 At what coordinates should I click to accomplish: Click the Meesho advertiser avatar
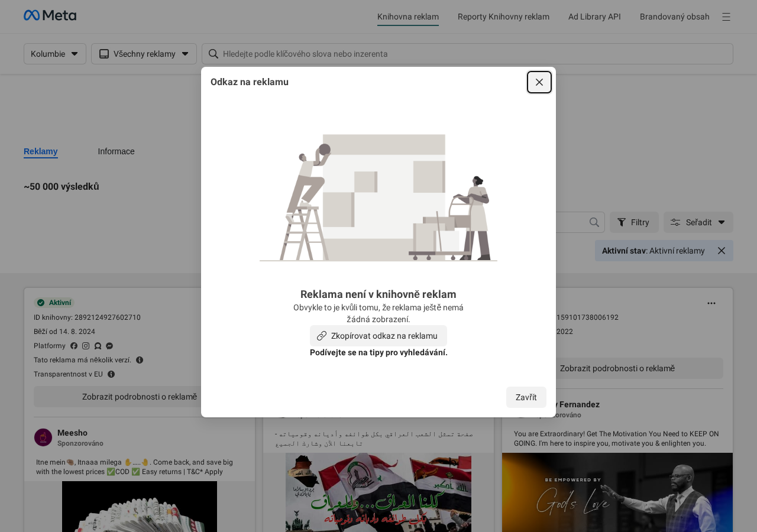coord(43,437)
